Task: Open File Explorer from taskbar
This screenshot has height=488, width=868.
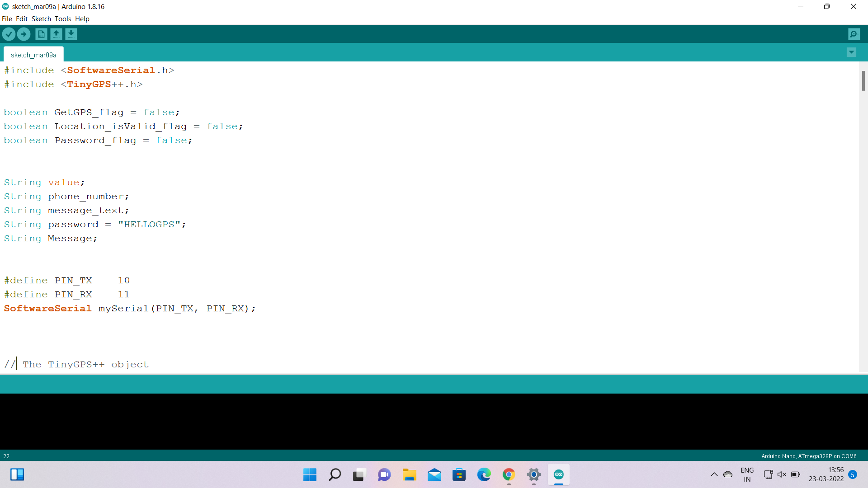Action: click(x=410, y=475)
